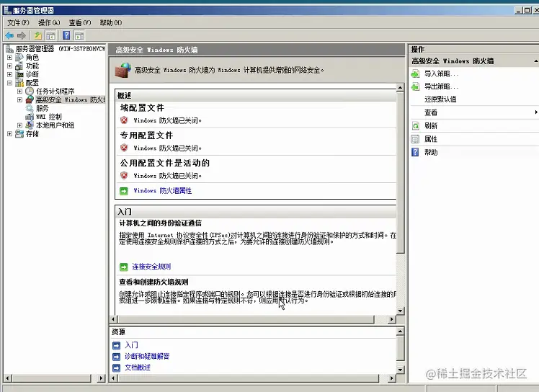This screenshot has width=539, height=392.
Task: Click the overview pane vertical scrollbar thumb
Action: 400,172
